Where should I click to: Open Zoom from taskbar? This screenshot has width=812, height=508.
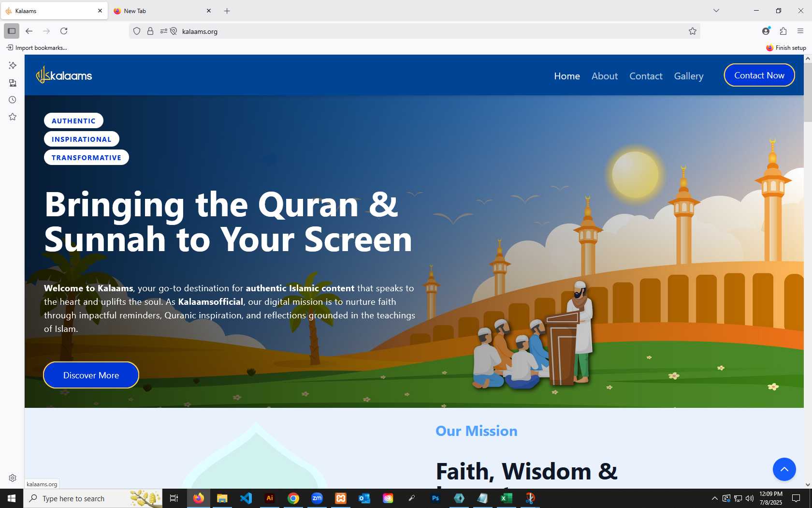click(317, 498)
